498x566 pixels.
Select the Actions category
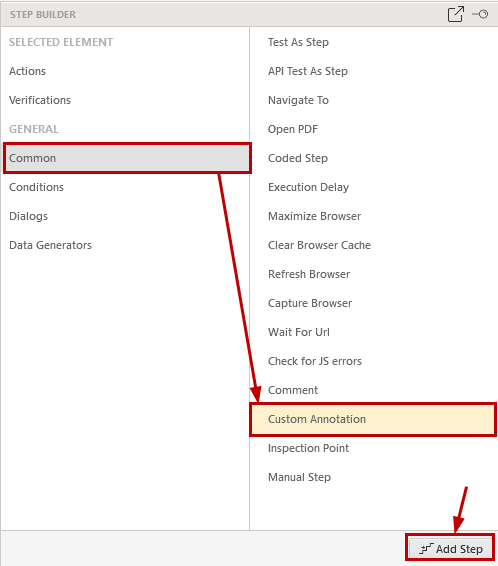[x=27, y=71]
